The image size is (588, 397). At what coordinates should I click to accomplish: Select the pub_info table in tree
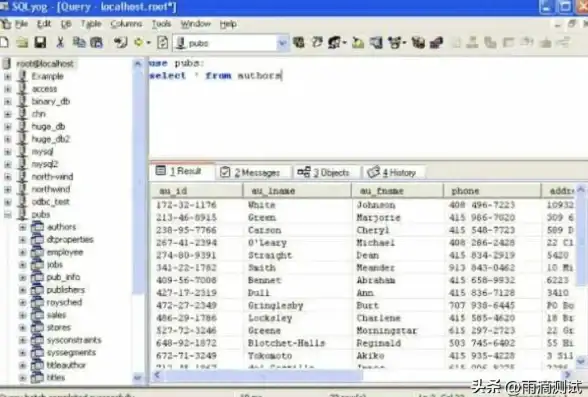pos(63,277)
